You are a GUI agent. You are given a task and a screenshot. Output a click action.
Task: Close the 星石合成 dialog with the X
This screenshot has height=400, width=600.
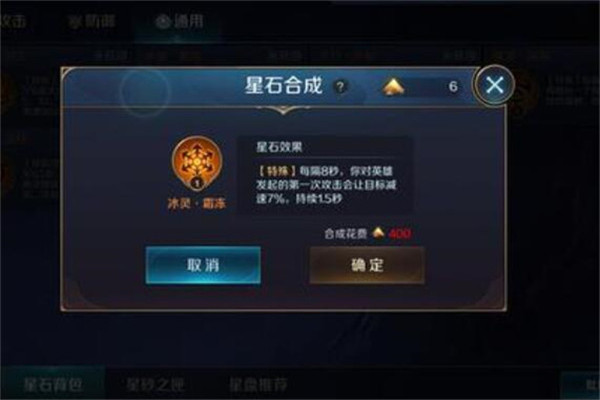[x=495, y=85]
